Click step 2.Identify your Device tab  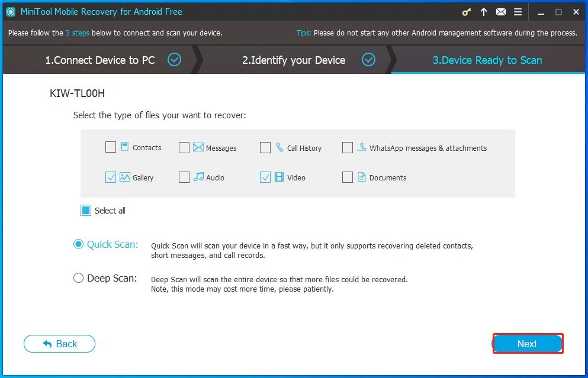pos(293,60)
